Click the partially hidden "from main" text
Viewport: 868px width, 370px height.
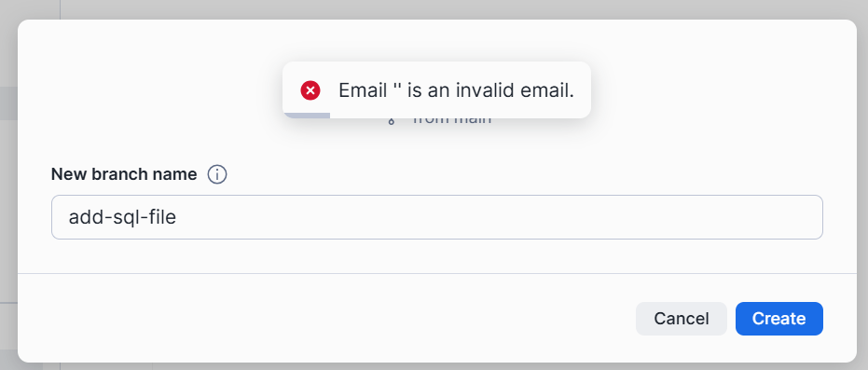click(x=452, y=120)
